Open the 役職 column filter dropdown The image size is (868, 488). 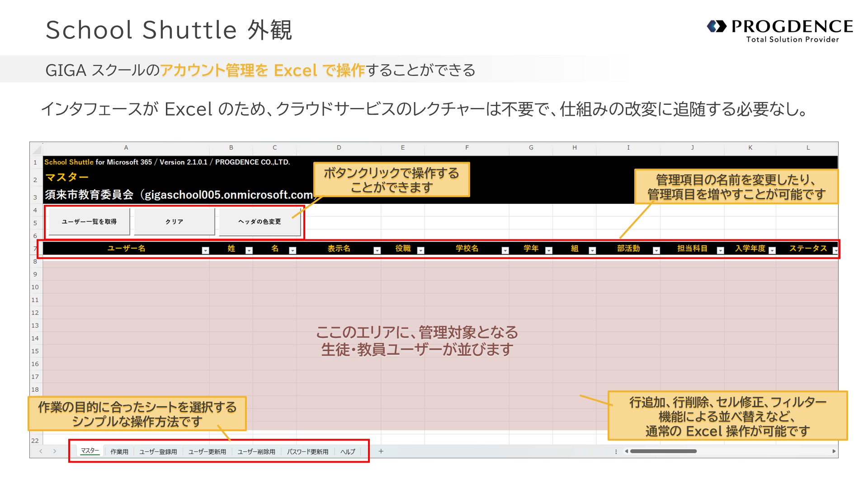420,250
